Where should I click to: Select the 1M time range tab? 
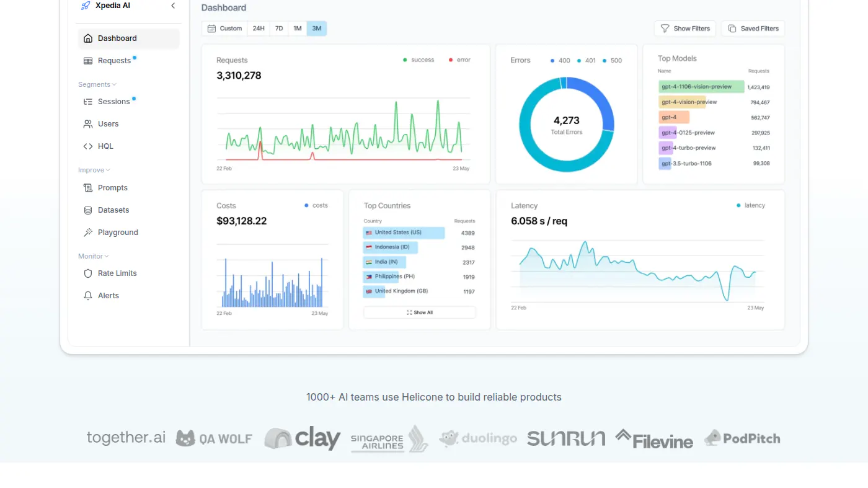(298, 29)
